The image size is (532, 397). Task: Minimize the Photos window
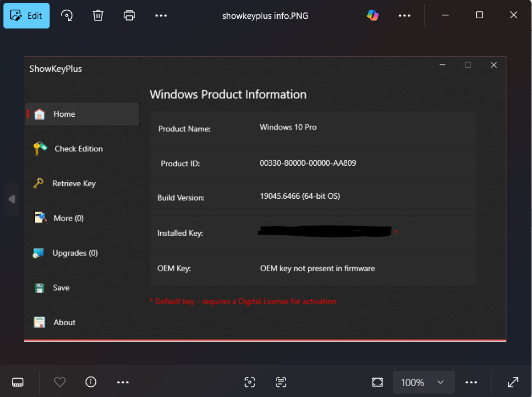tap(445, 15)
